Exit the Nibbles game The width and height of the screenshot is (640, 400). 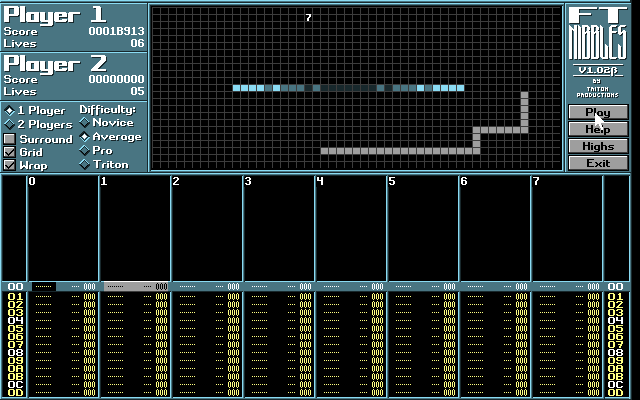[598, 163]
